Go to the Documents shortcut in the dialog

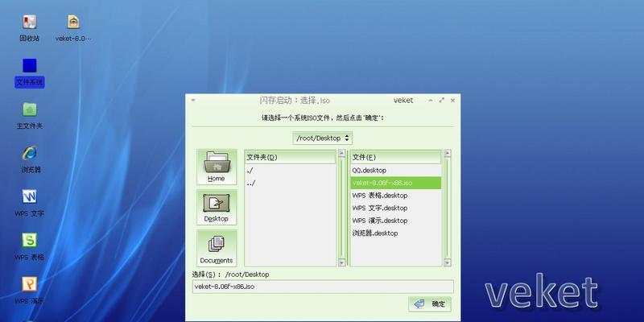point(217,248)
